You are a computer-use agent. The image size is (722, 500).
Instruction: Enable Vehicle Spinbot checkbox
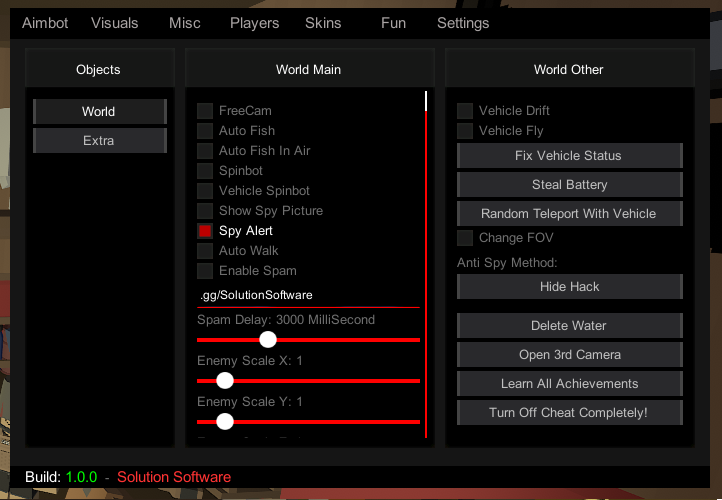[205, 191]
